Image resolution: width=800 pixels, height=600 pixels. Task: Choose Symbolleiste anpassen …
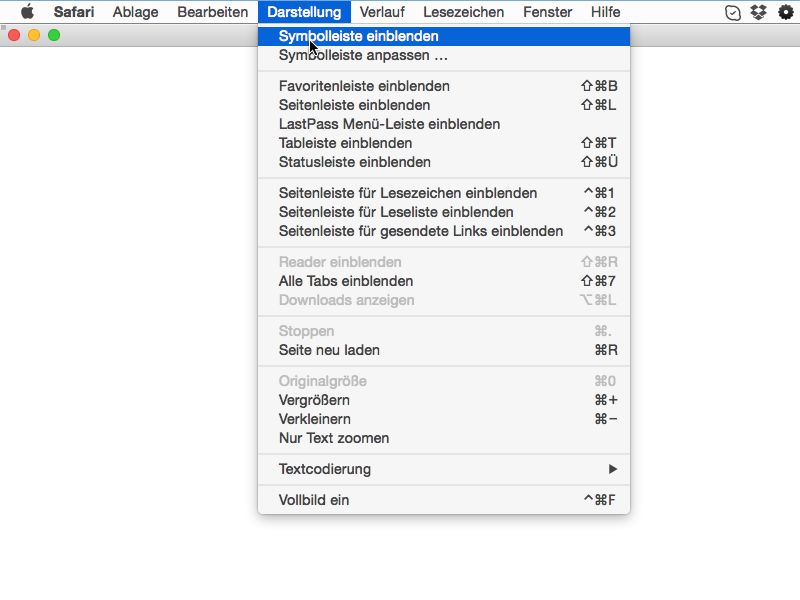click(x=444, y=55)
